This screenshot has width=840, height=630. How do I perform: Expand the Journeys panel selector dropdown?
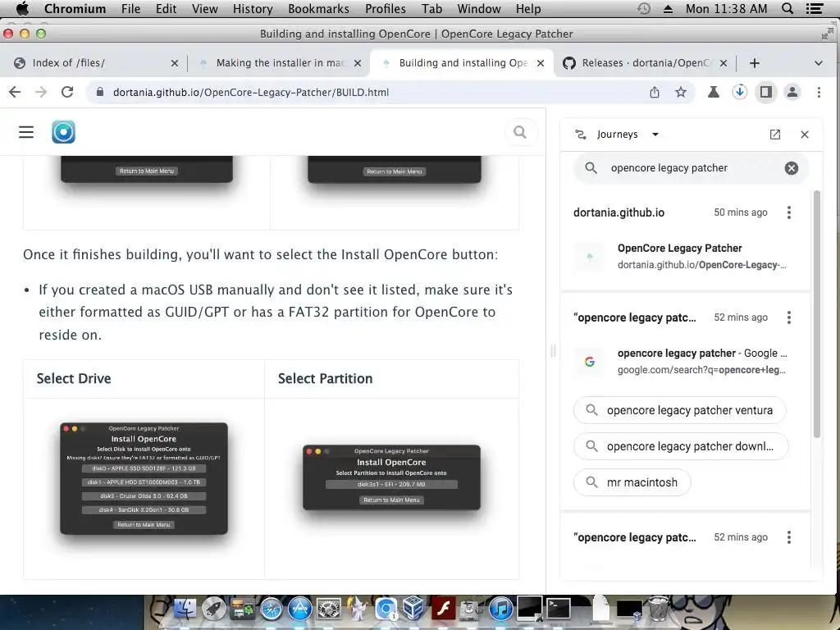tap(655, 135)
